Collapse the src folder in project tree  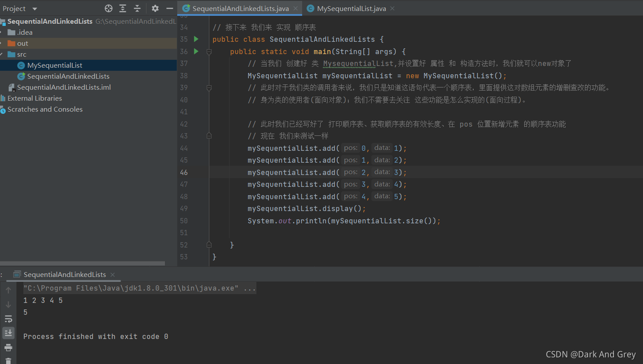click(1, 54)
